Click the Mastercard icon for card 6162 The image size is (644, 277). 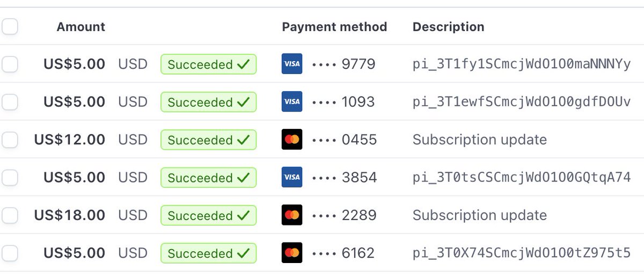[x=292, y=253]
